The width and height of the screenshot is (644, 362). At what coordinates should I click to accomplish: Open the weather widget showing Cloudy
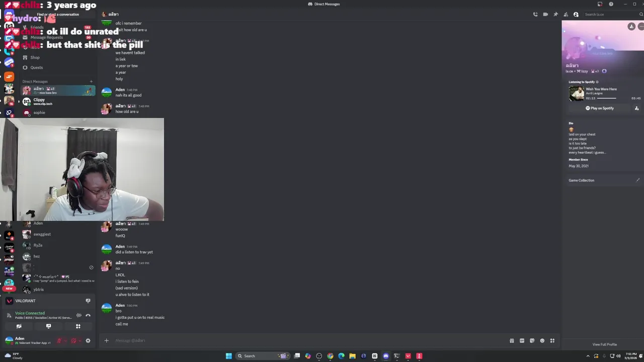(x=14, y=356)
